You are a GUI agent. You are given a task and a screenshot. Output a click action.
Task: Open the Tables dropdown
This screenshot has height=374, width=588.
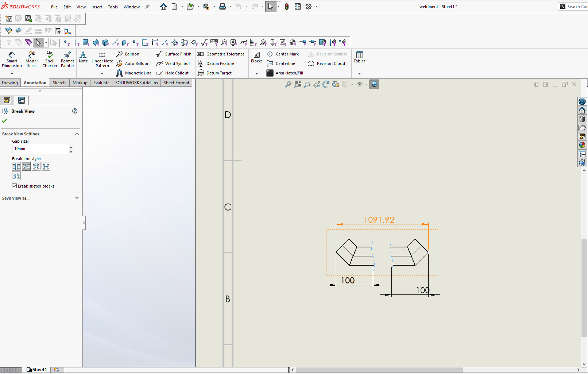click(x=359, y=73)
